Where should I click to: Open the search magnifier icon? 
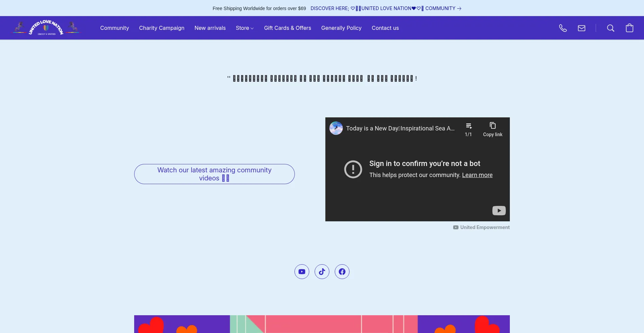coord(610,28)
